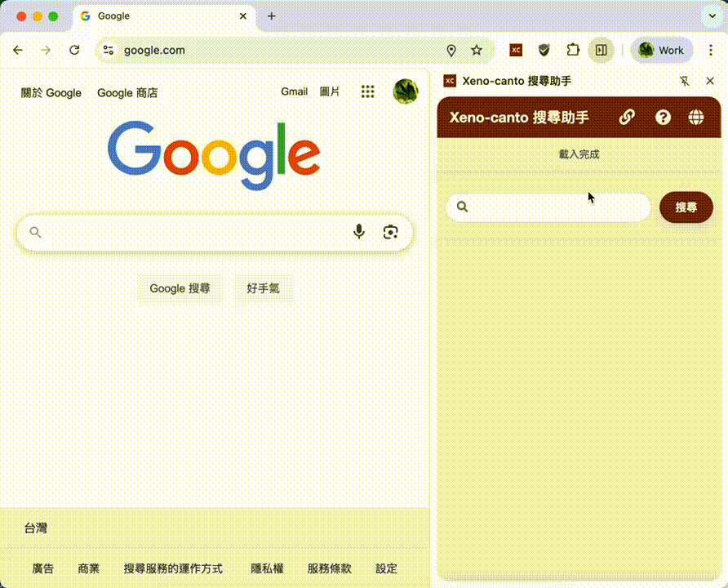Start voice search with the microphone icon
Viewport: 728px width, 588px height.
click(x=359, y=231)
